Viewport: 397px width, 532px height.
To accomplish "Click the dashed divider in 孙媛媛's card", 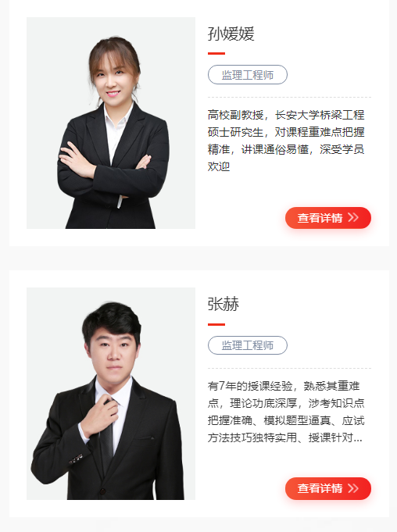I will click(289, 97).
